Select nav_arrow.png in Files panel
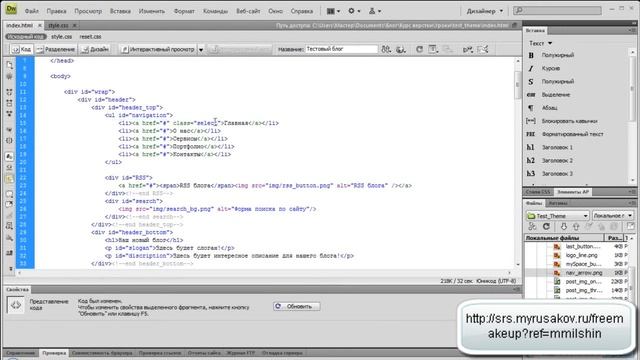This screenshot has height=360, width=640. tap(583, 273)
